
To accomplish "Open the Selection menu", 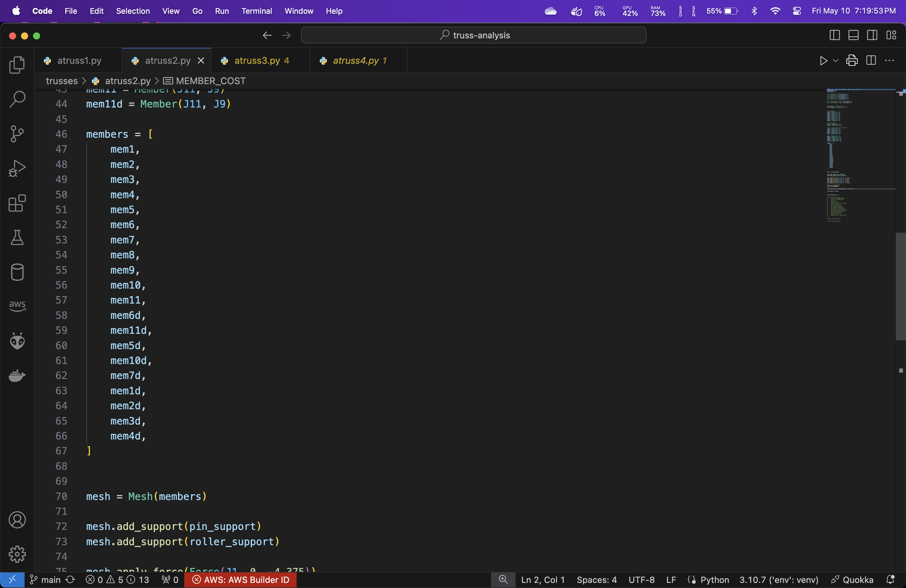I will (133, 11).
